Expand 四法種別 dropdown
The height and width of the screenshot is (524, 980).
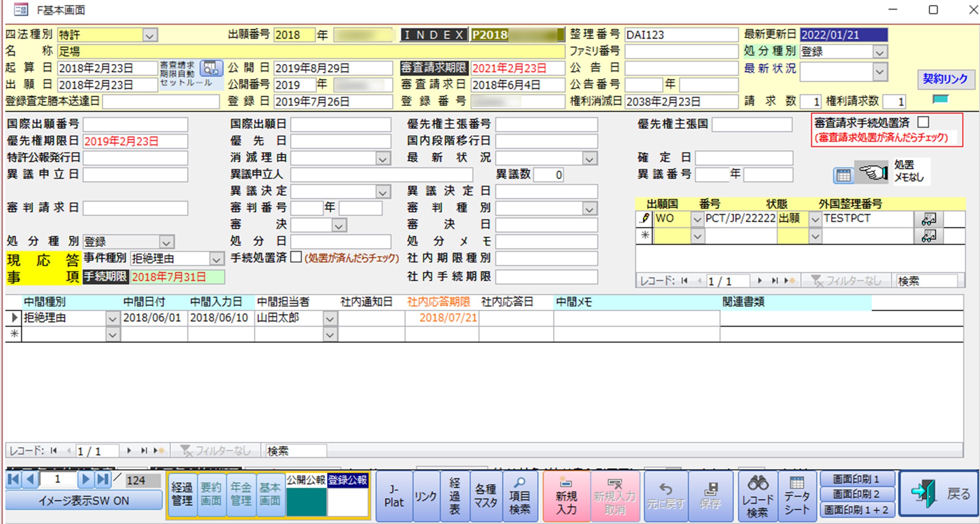pos(150,35)
